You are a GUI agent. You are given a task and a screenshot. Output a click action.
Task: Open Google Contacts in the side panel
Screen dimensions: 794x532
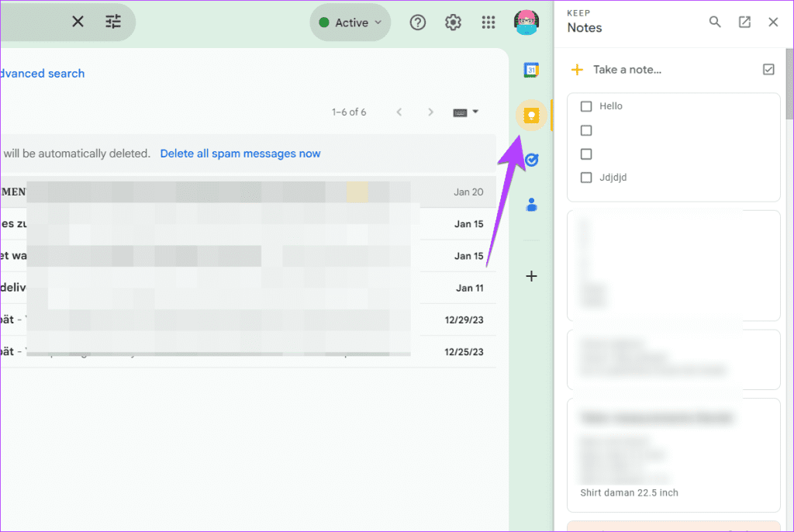point(530,204)
